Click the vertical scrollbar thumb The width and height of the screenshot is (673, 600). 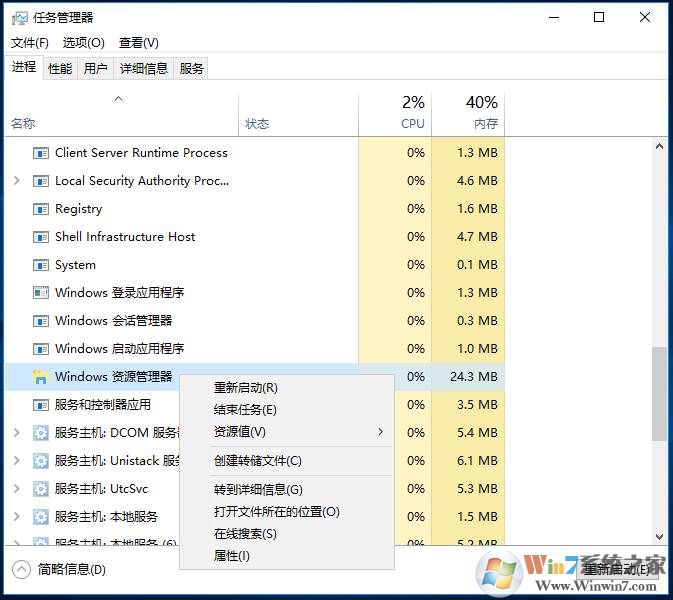tap(659, 394)
